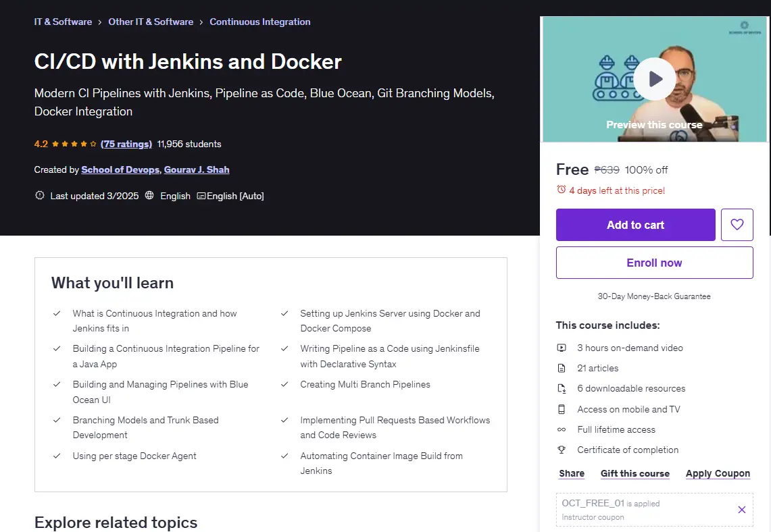Screen dimensions: 771x532
Task: Click the 4 days left at this price text
Action: pyautogui.click(x=617, y=190)
